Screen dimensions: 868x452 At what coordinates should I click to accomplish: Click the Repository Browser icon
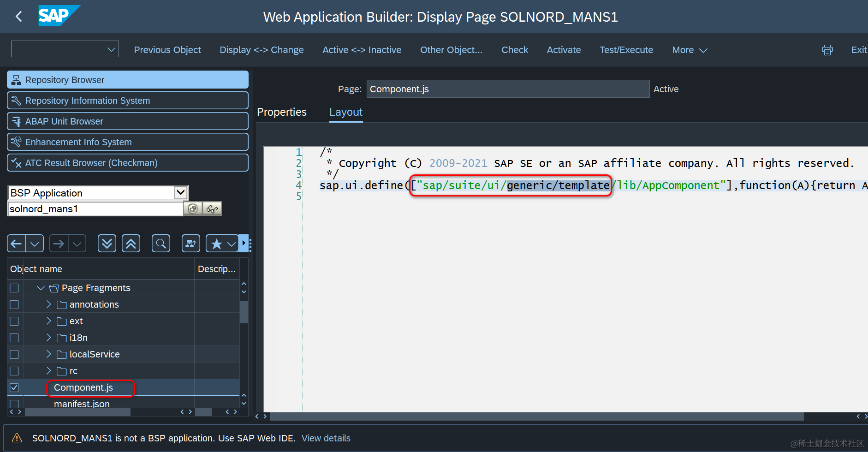pyautogui.click(x=16, y=80)
